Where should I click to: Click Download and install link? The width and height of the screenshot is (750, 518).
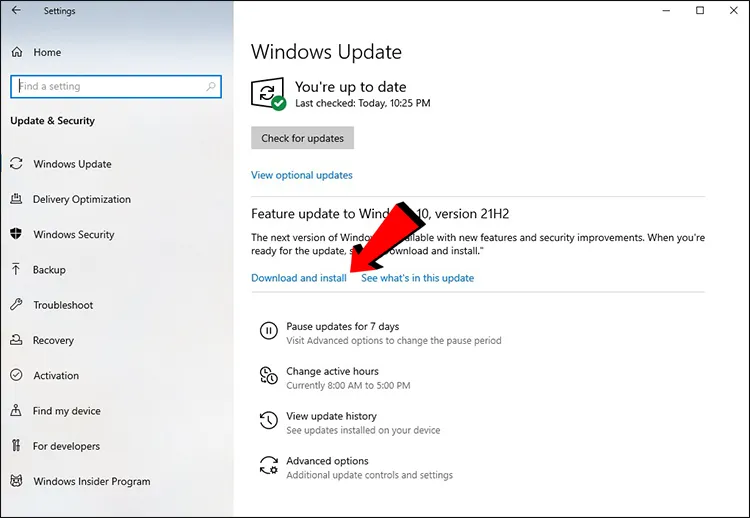click(x=299, y=278)
